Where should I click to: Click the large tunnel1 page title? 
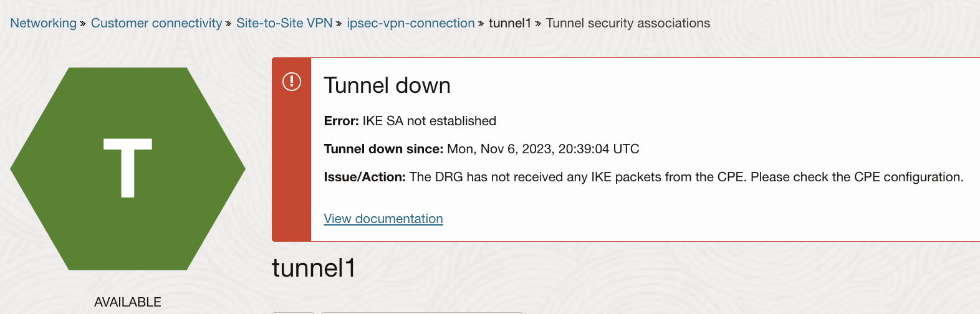click(314, 268)
